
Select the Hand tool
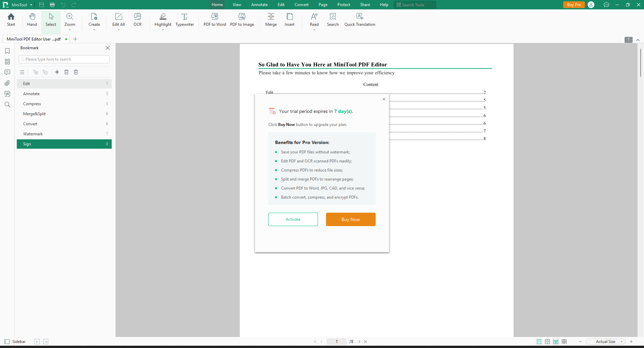click(x=32, y=20)
